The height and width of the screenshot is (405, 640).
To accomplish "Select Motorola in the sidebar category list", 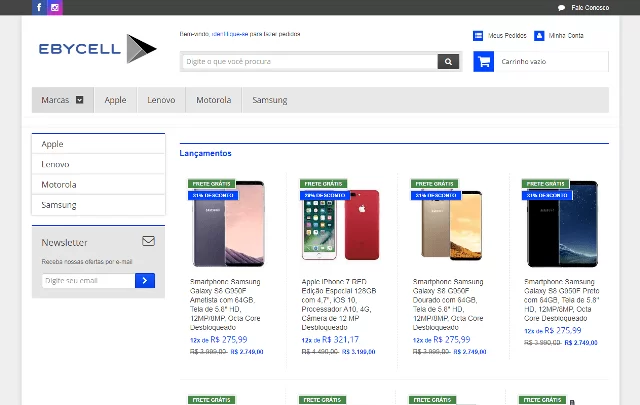I will pyautogui.click(x=98, y=185).
